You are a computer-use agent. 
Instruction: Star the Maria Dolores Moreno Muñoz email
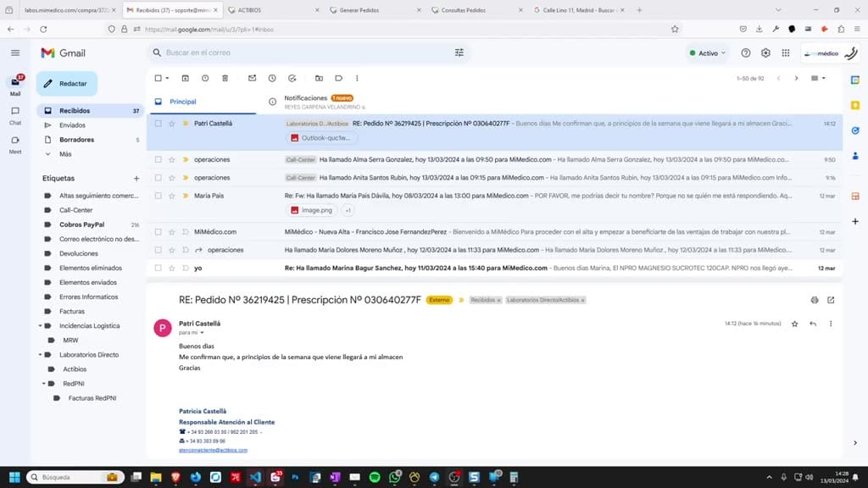pyautogui.click(x=172, y=250)
